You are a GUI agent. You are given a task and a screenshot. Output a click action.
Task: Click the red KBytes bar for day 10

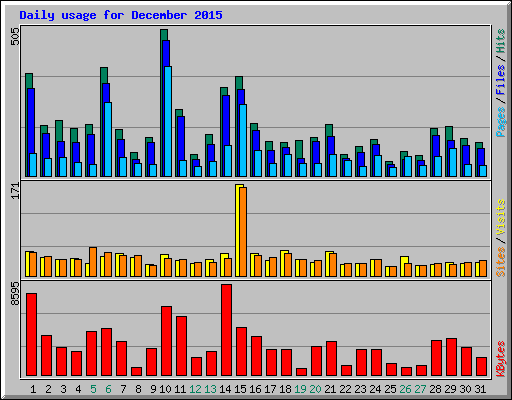166,341
